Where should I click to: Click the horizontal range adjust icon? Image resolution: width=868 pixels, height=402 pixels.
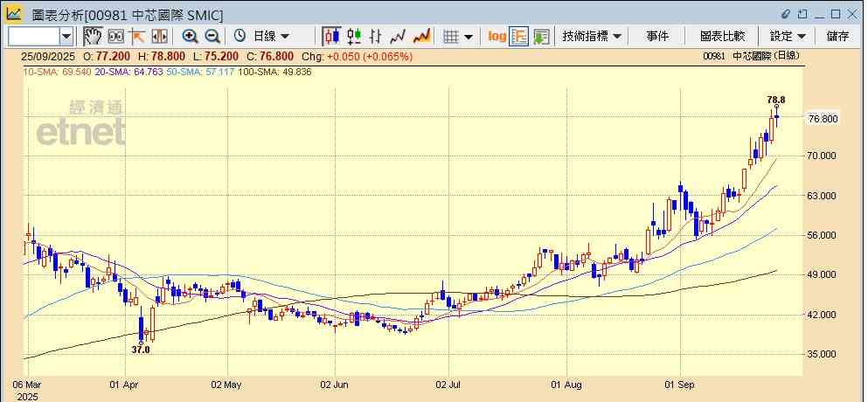point(159,37)
